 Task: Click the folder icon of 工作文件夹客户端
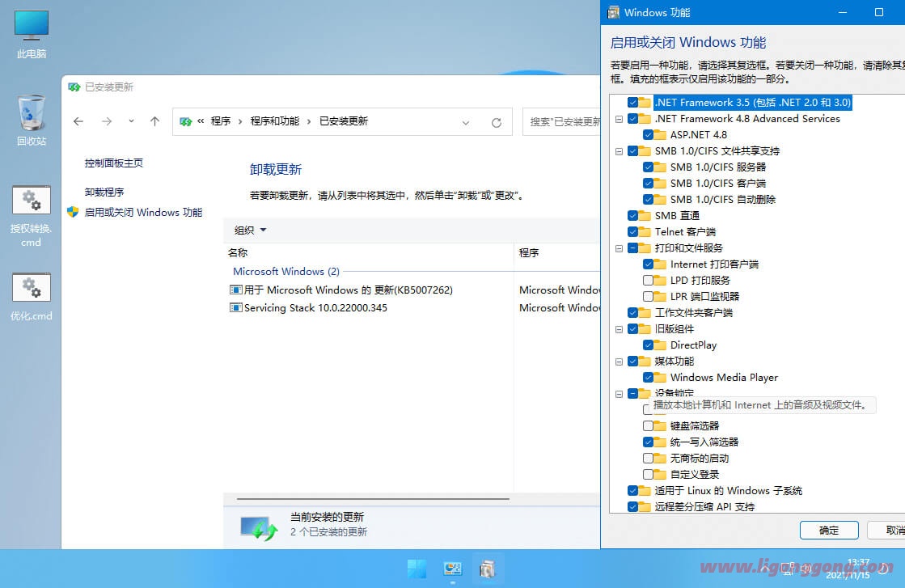point(644,313)
